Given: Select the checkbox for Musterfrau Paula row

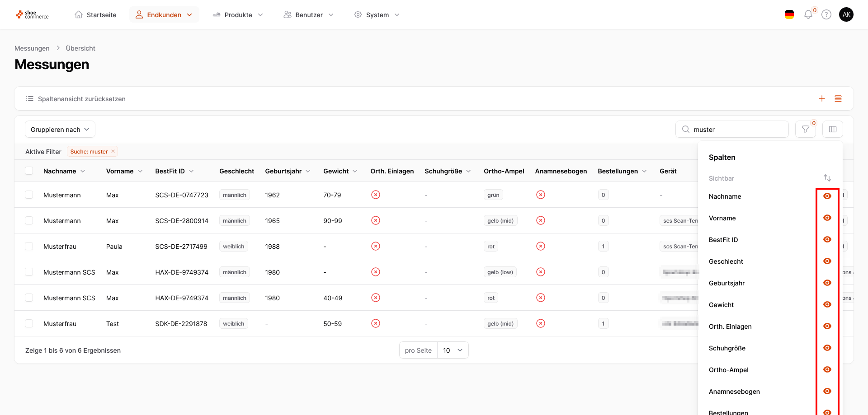Looking at the screenshot, I should [x=29, y=246].
